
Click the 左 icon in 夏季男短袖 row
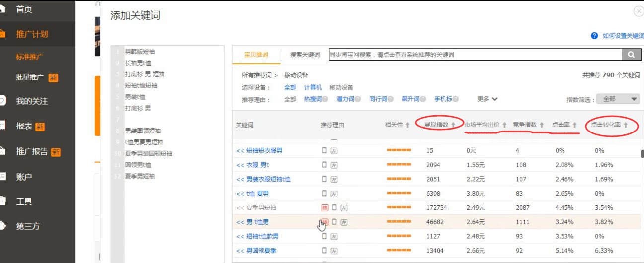coord(344,208)
